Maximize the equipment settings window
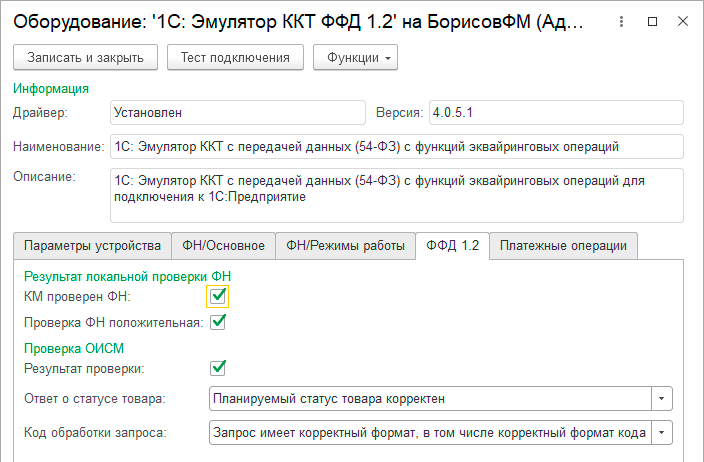The height and width of the screenshot is (462, 704). click(x=652, y=20)
